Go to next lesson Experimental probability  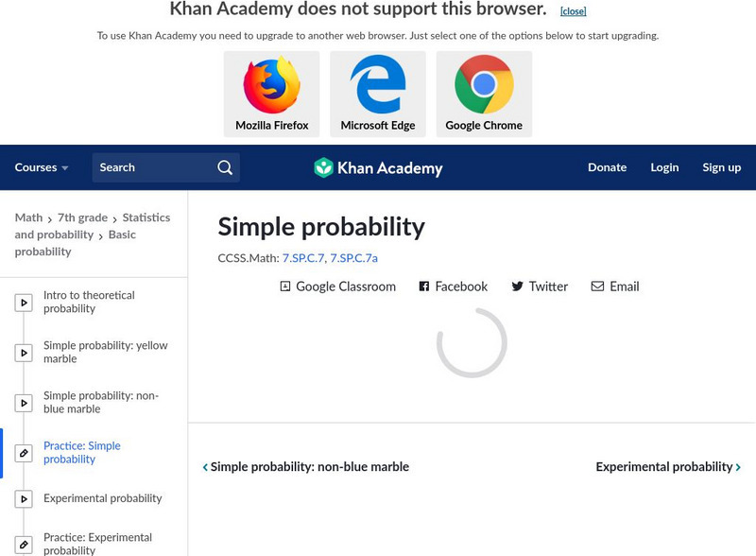coord(668,466)
